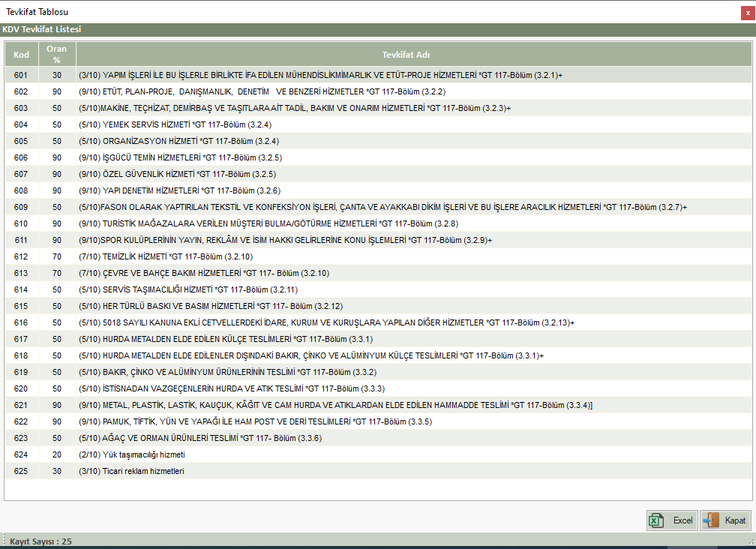Select the ÇEVRE VE BAHÇE BAKIM row
The width and height of the screenshot is (756, 549).
point(379,273)
